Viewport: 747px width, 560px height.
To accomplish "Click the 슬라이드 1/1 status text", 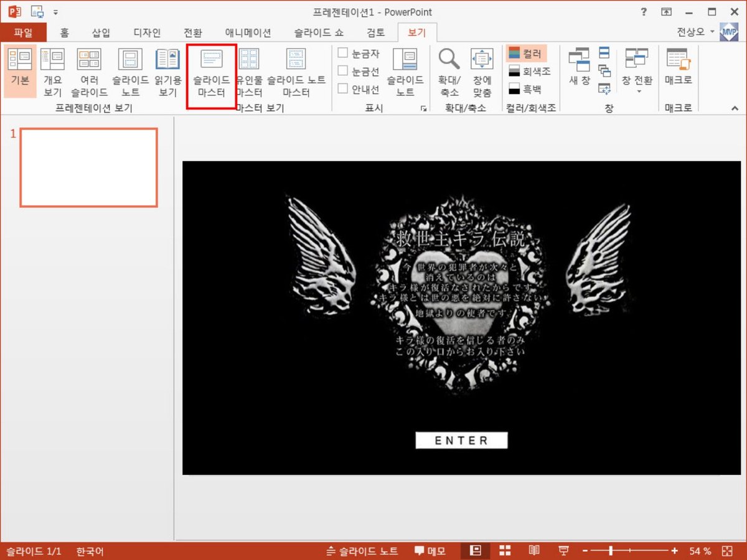I will pos(34,551).
